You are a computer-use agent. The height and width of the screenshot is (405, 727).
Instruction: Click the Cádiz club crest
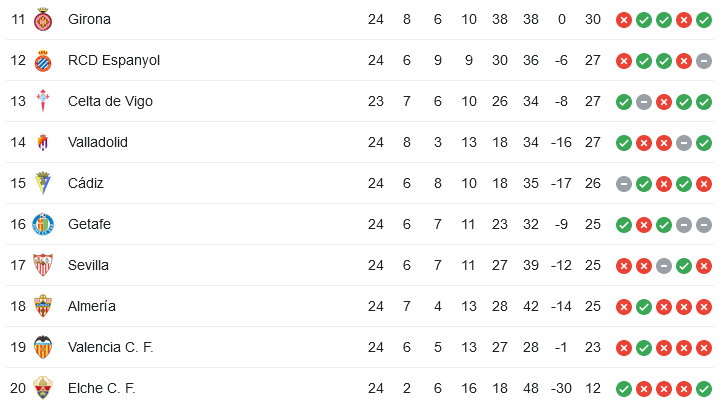(x=43, y=183)
